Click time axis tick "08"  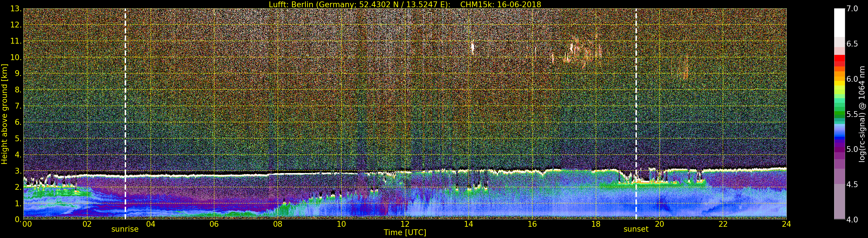click(278, 224)
